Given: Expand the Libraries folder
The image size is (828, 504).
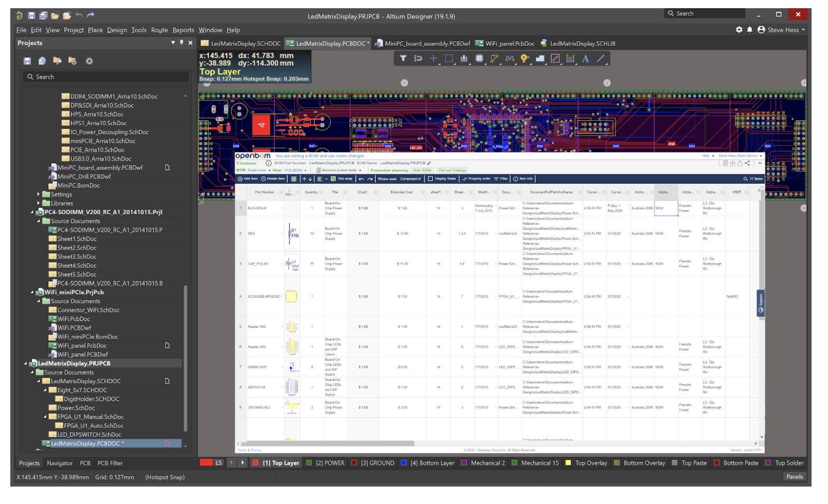Looking at the screenshot, I should click(x=39, y=204).
